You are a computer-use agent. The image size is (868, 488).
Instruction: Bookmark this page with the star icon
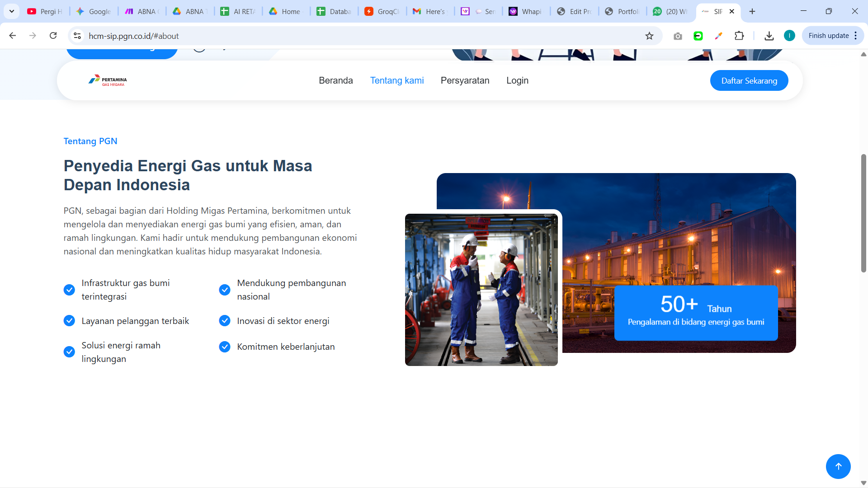pyautogui.click(x=649, y=36)
